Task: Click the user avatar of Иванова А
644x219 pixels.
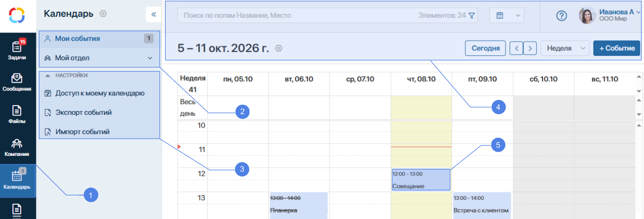Action: coord(587,16)
